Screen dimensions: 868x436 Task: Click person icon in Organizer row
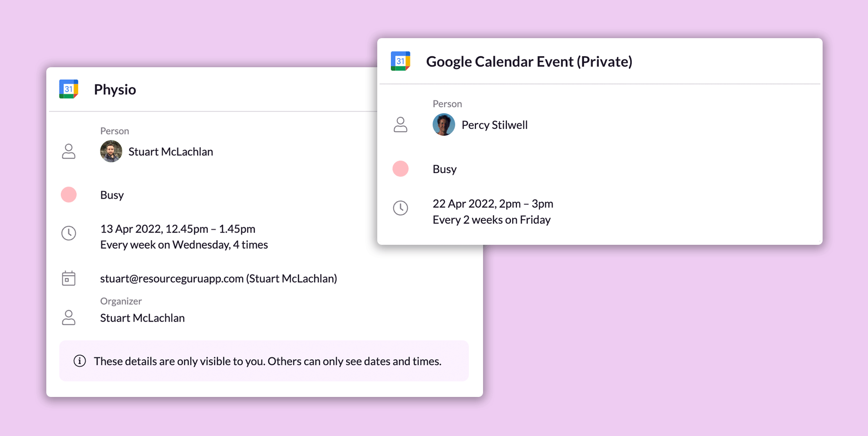[69, 317]
